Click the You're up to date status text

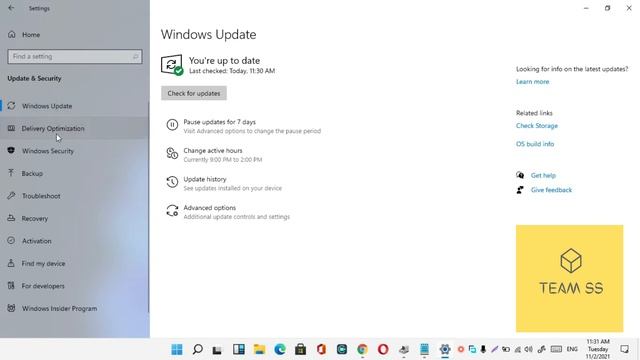(x=224, y=60)
